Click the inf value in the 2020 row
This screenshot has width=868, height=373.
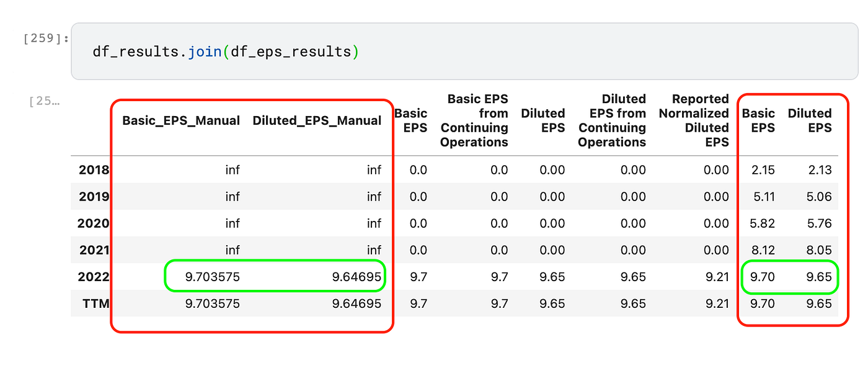232,223
